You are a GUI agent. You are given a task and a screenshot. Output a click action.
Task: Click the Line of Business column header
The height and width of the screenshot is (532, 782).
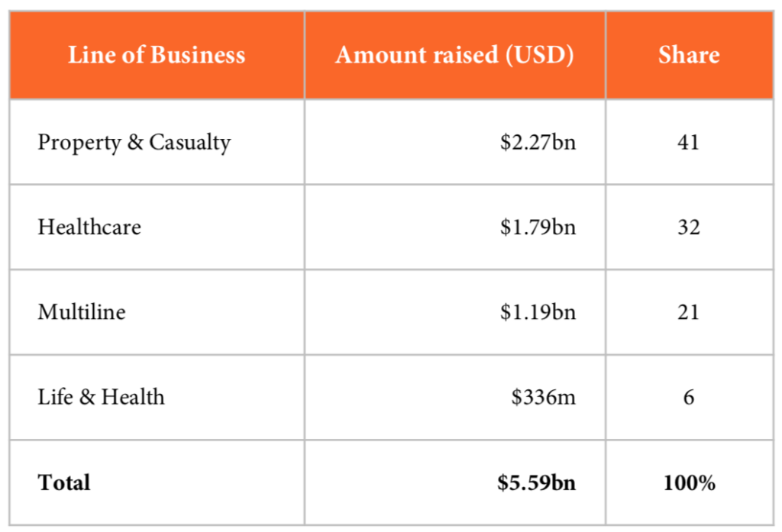pos(157,55)
